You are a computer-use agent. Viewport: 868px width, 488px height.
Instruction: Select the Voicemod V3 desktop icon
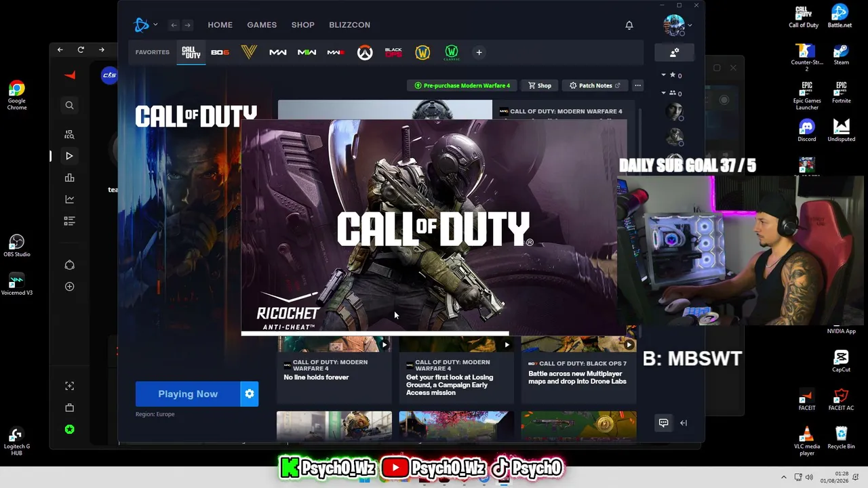click(17, 285)
